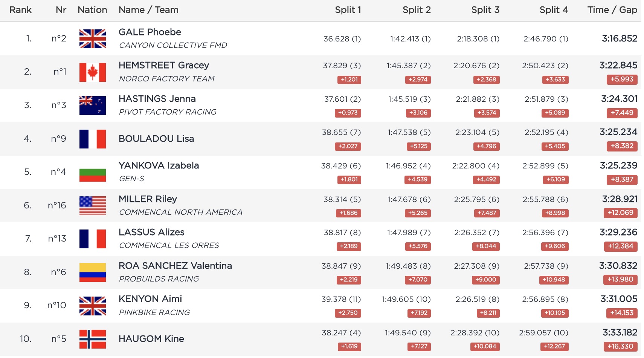Screen dimensions: 644x358
Task: Click the Nation column header
Action: tap(92, 10)
